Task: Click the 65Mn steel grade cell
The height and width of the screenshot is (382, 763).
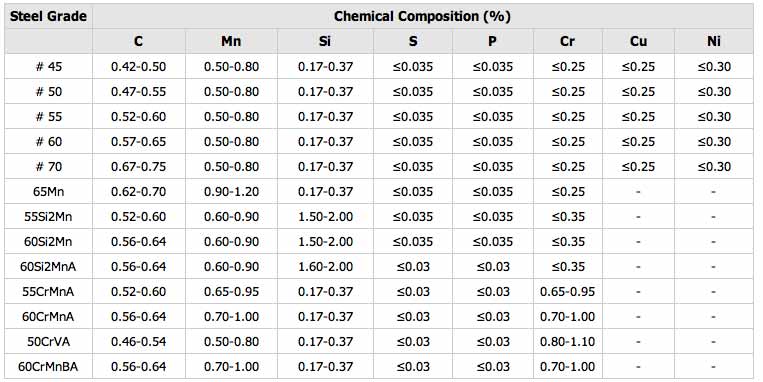Action: pos(48,192)
